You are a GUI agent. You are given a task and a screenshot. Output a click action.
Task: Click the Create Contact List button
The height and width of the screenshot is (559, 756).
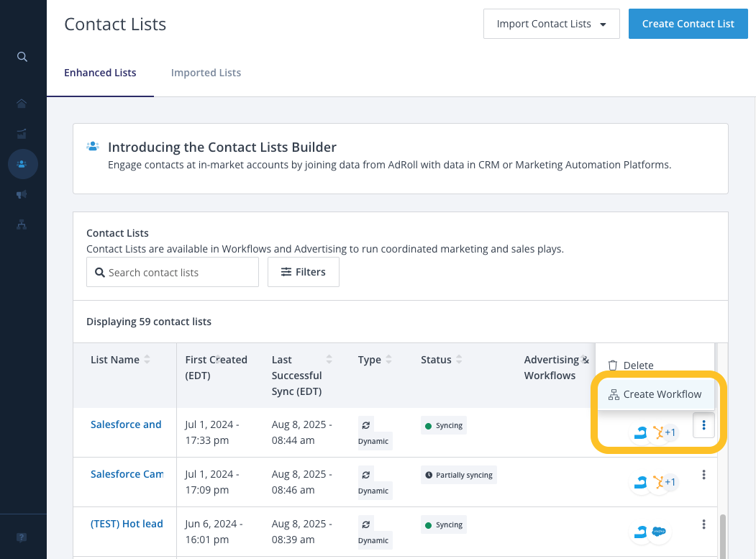(x=688, y=24)
